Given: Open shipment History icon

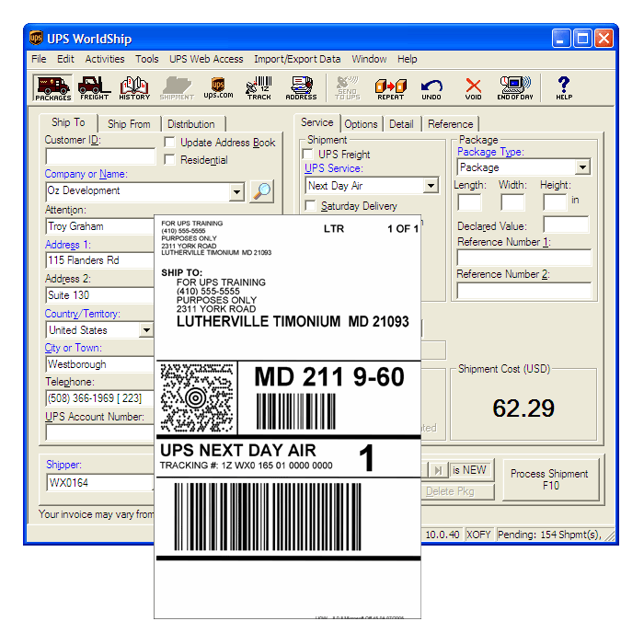Looking at the screenshot, I should [x=134, y=88].
